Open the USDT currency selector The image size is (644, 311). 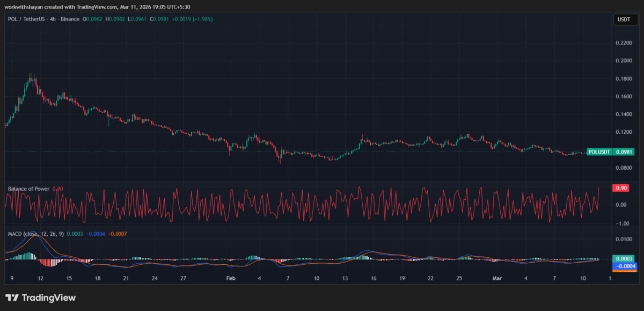623,20
